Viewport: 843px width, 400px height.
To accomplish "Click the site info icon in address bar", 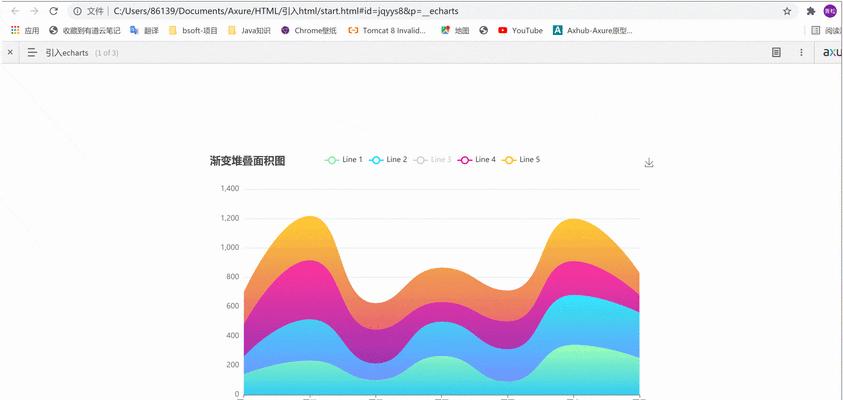I will [x=77, y=11].
